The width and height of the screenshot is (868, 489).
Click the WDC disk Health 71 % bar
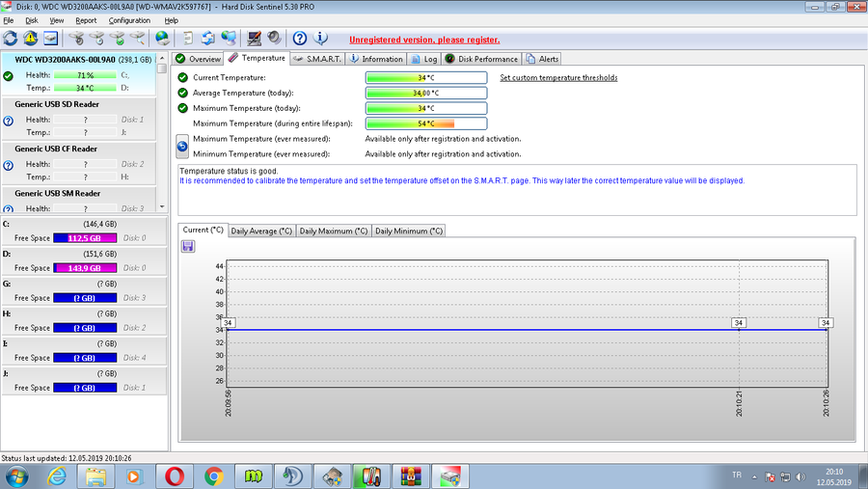(x=85, y=75)
